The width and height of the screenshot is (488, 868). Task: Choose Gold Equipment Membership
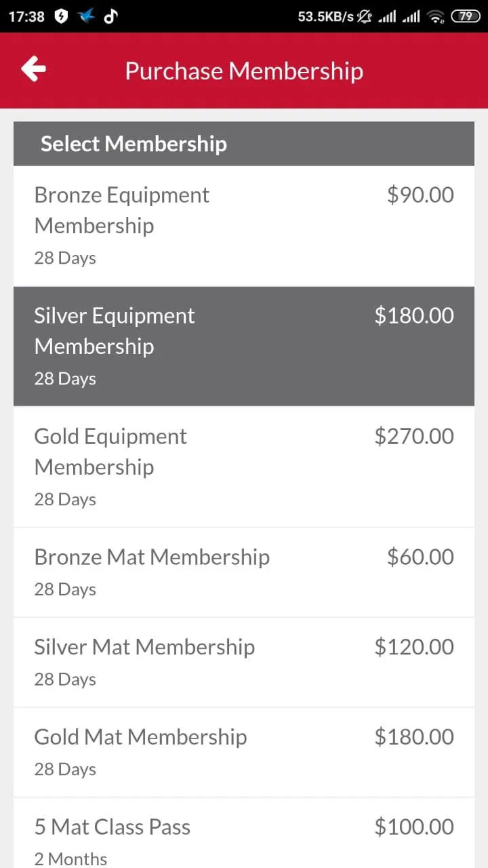(244, 467)
